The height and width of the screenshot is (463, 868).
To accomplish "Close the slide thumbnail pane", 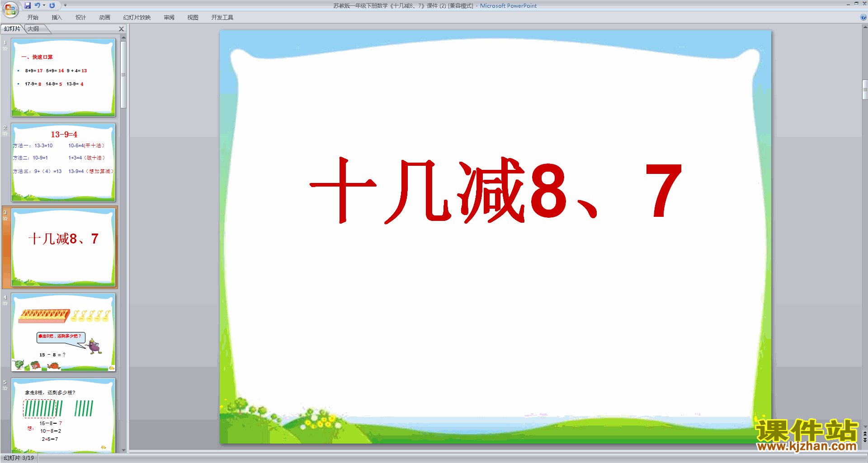I will [x=121, y=29].
